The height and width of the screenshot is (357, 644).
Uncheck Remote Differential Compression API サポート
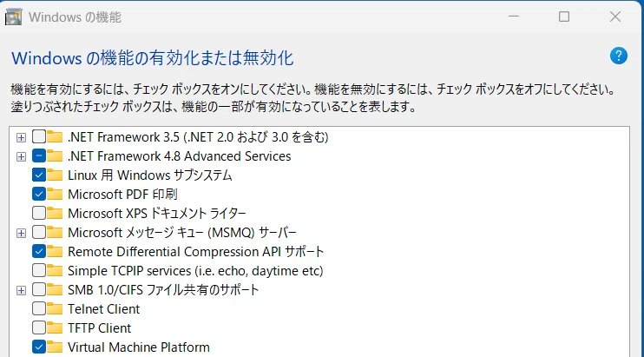(39, 251)
